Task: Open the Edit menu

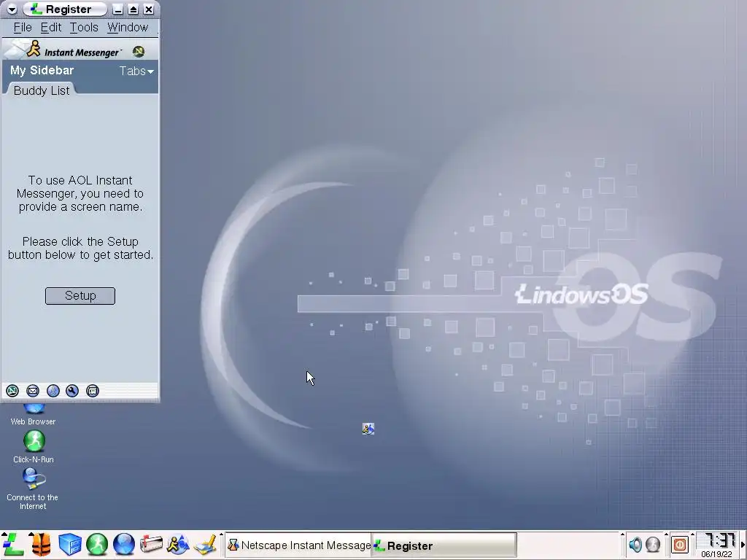Action: [x=50, y=28]
